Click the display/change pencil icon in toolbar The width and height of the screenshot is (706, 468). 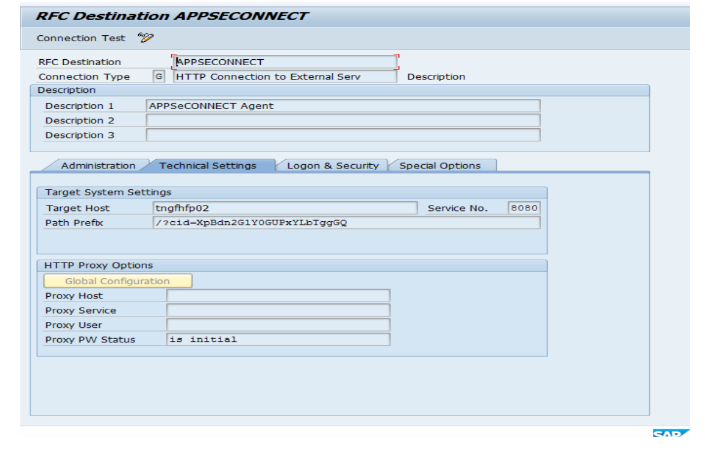(146, 38)
